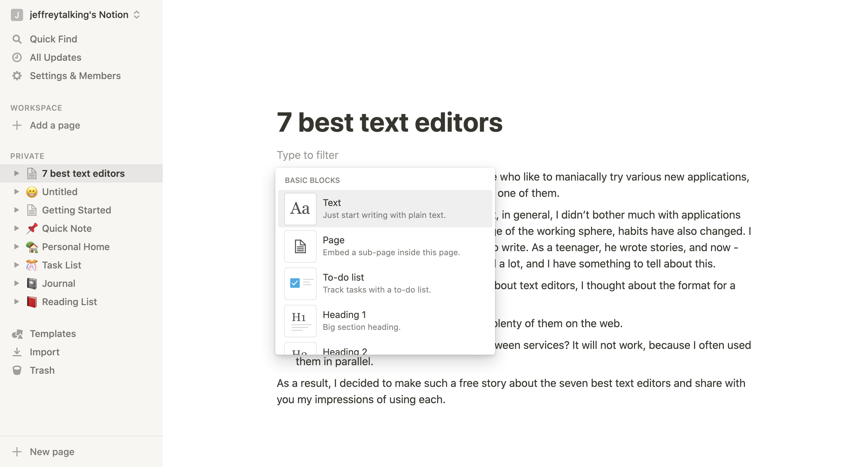Expand the Journal page tree
Screen dimensions: 868x467
click(x=16, y=283)
